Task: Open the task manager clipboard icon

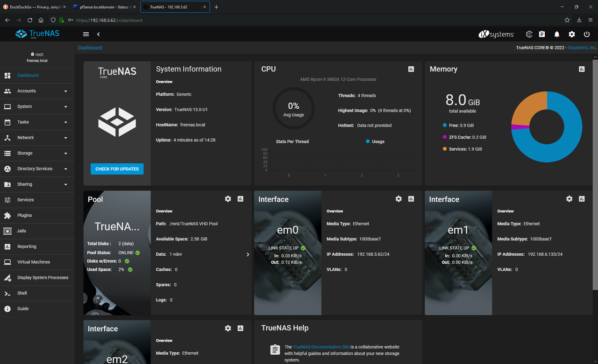Action: [542, 34]
